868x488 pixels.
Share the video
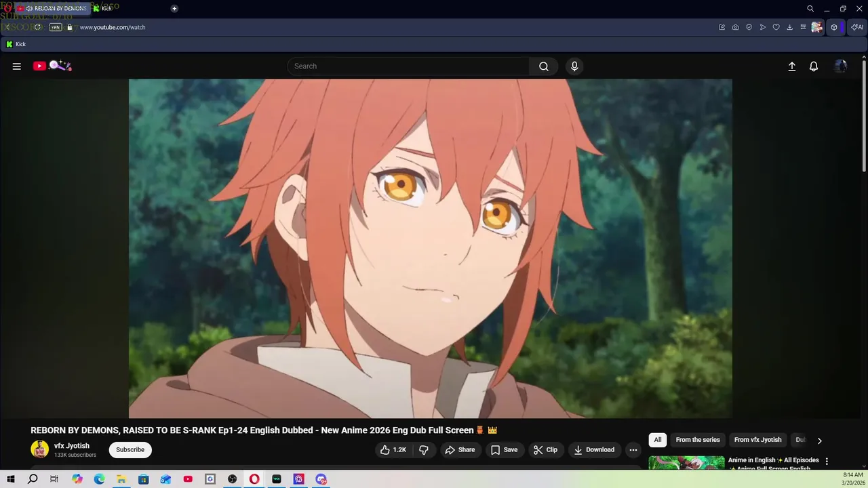(460, 450)
